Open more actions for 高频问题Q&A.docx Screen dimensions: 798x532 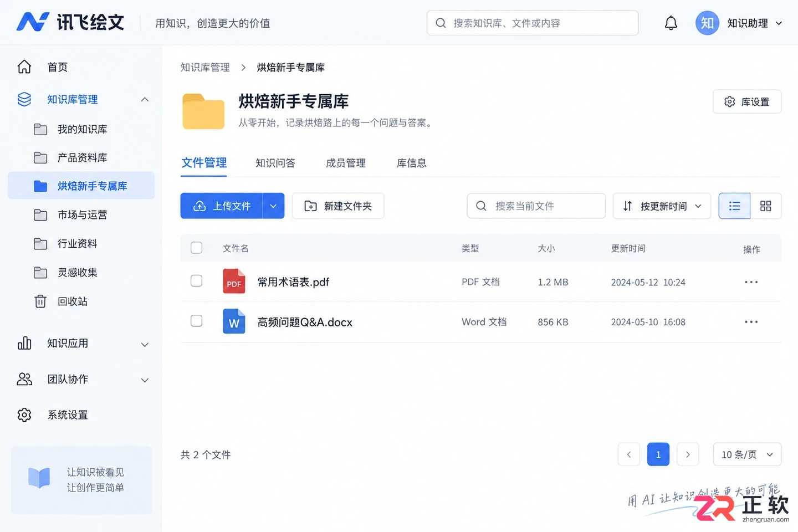point(751,322)
